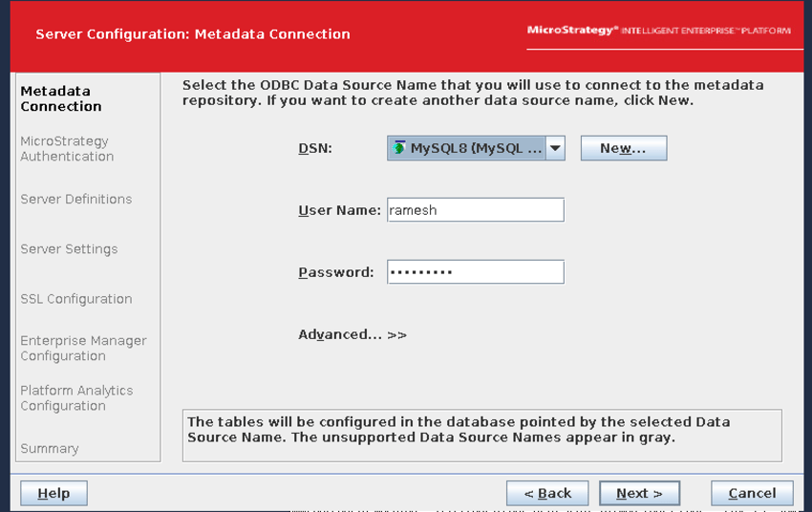The height and width of the screenshot is (512, 812).
Task: Focus the User Name input field
Action: (x=475, y=210)
